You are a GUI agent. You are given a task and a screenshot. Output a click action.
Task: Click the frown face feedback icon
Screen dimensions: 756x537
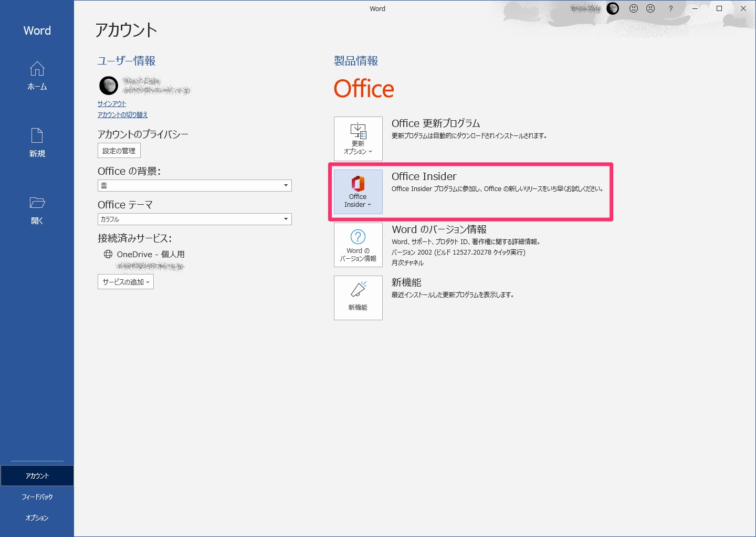(650, 8)
